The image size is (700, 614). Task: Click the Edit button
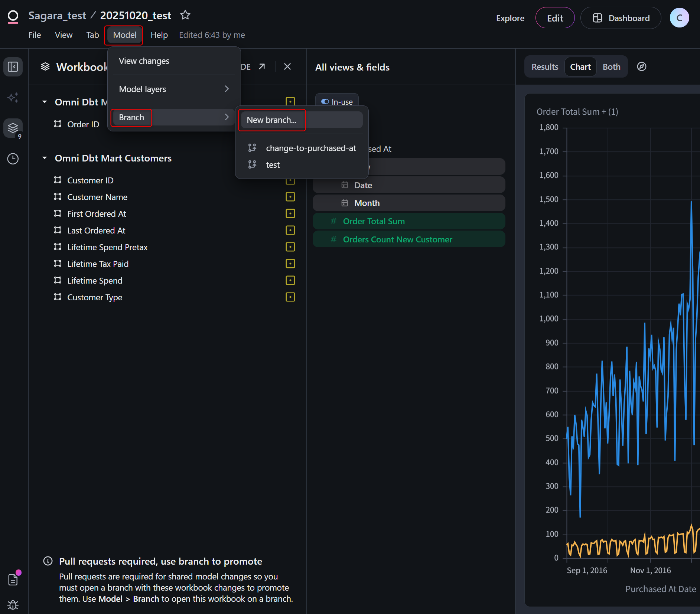point(555,18)
